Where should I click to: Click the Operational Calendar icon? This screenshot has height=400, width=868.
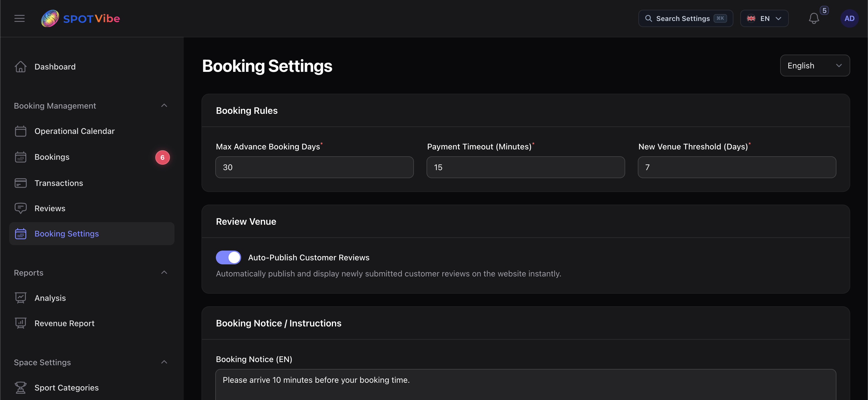click(21, 131)
